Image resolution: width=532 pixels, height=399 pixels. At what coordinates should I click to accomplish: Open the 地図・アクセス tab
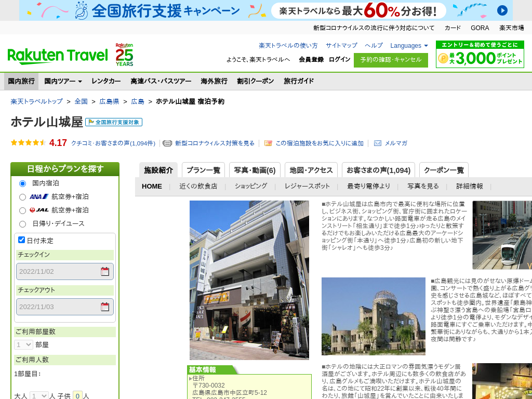tap(311, 170)
